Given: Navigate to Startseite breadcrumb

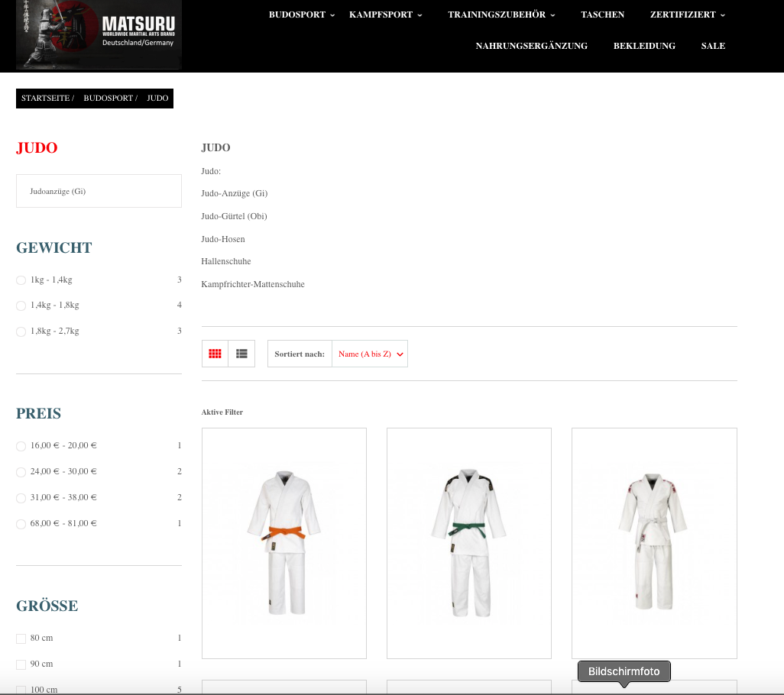Looking at the screenshot, I should click(x=46, y=98).
